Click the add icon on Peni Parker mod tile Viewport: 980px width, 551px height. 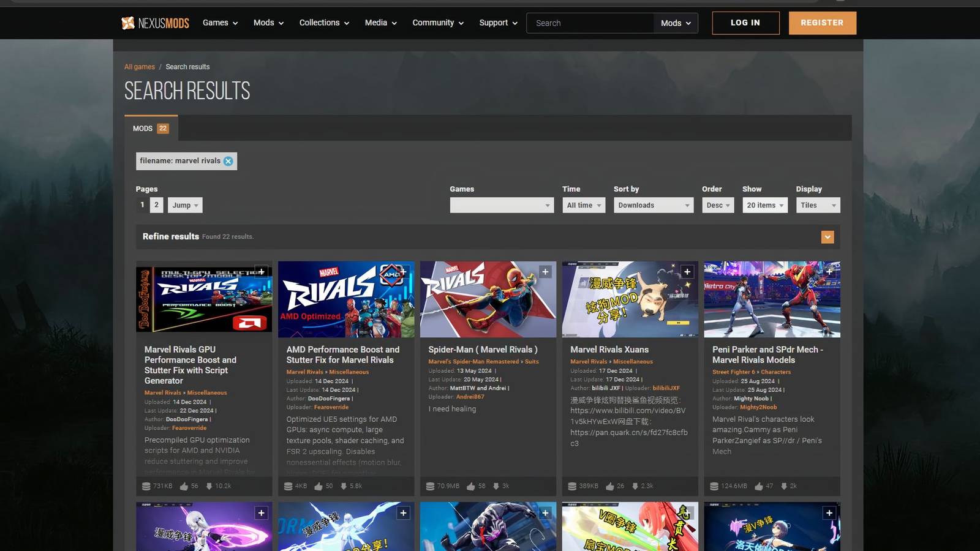pos(829,272)
